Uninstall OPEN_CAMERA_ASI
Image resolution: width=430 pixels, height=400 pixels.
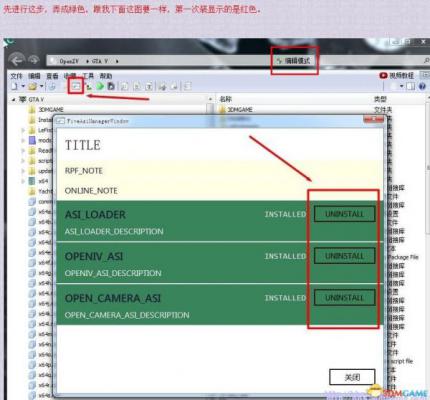click(x=345, y=297)
